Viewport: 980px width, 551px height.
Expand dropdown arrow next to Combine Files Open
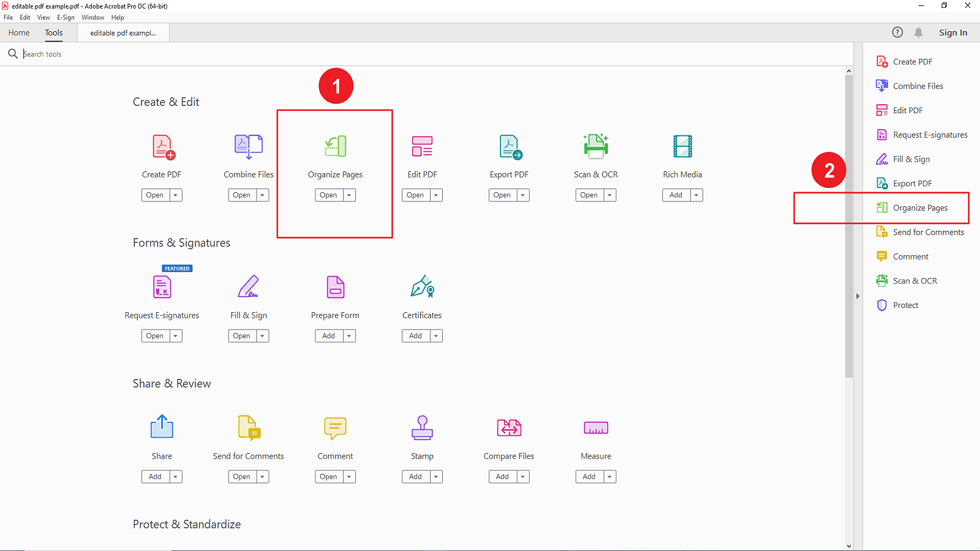pyautogui.click(x=263, y=195)
